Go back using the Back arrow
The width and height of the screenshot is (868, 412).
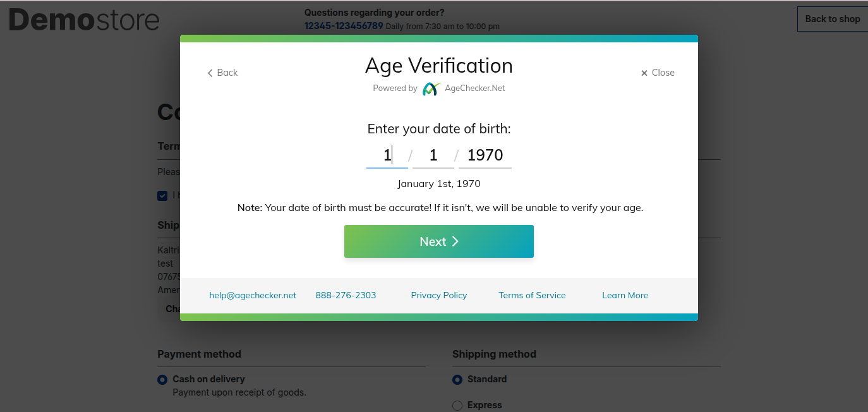[222, 73]
